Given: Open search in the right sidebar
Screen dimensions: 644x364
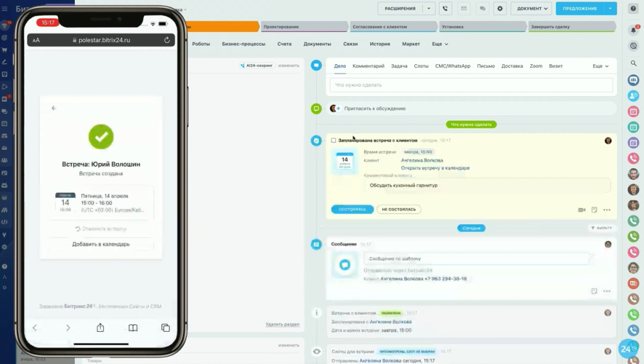Looking at the screenshot, I should pyautogui.click(x=633, y=63).
